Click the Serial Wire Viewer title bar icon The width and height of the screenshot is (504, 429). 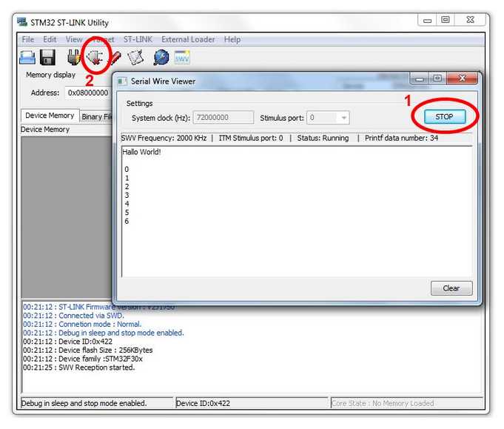[x=122, y=82]
